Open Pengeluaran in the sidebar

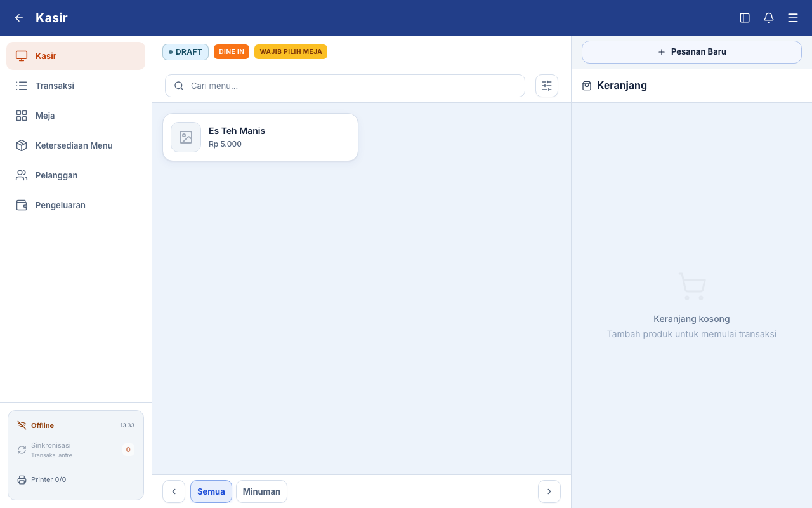click(x=76, y=205)
